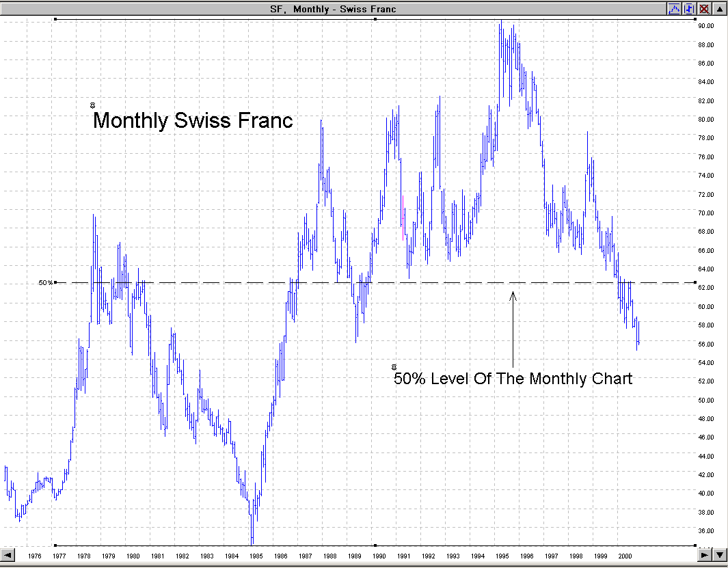Select the right handle of the 50% dashed line
The image size is (728, 568).
[695, 282]
